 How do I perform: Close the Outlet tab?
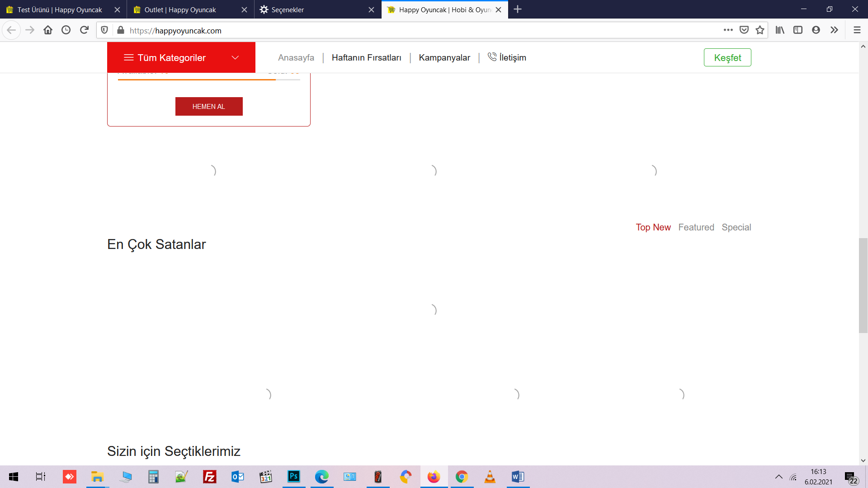[x=244, y=9]
